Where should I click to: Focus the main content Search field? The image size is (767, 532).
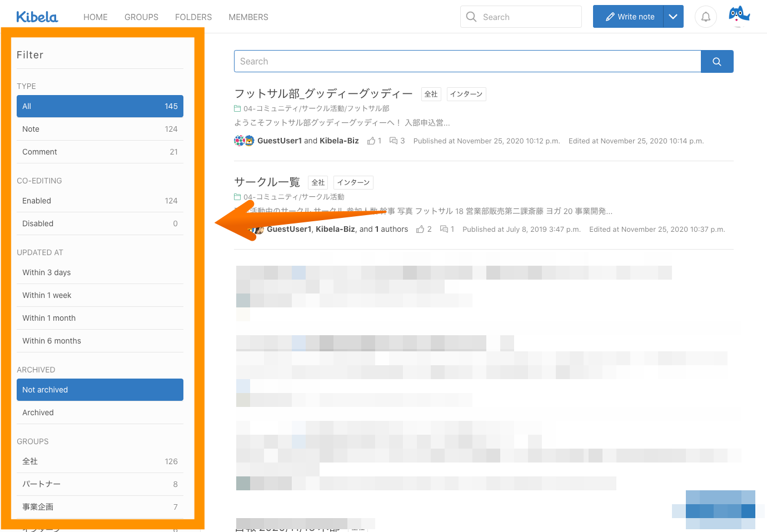click(x=467, y=62)
